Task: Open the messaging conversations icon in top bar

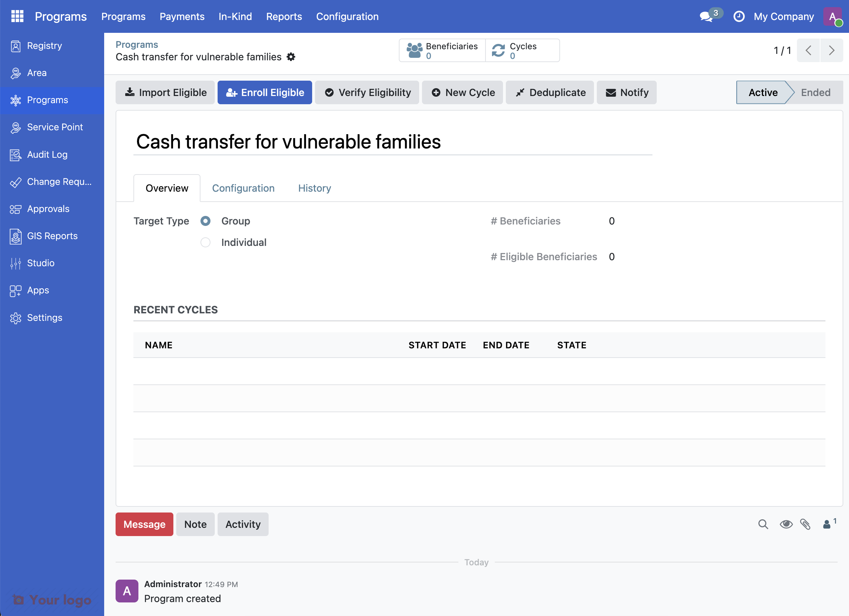Action: pyautogui.click(x=707, y=16)
